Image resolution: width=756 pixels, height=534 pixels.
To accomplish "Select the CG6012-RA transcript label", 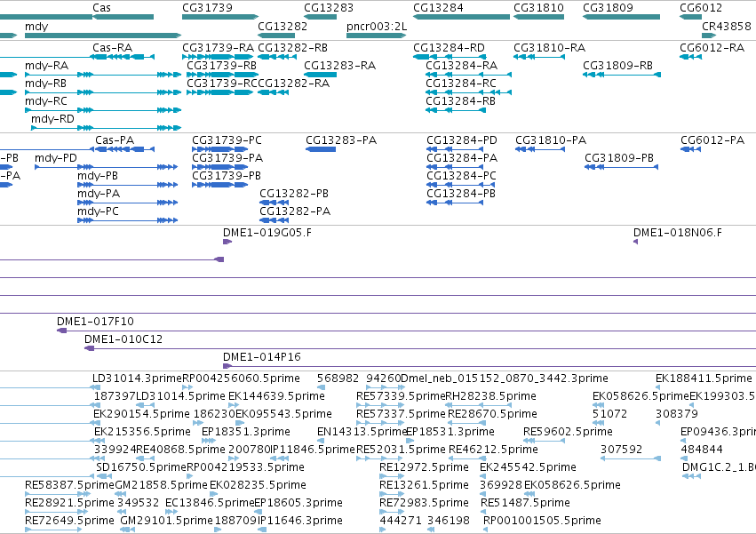I will [712, 48].
